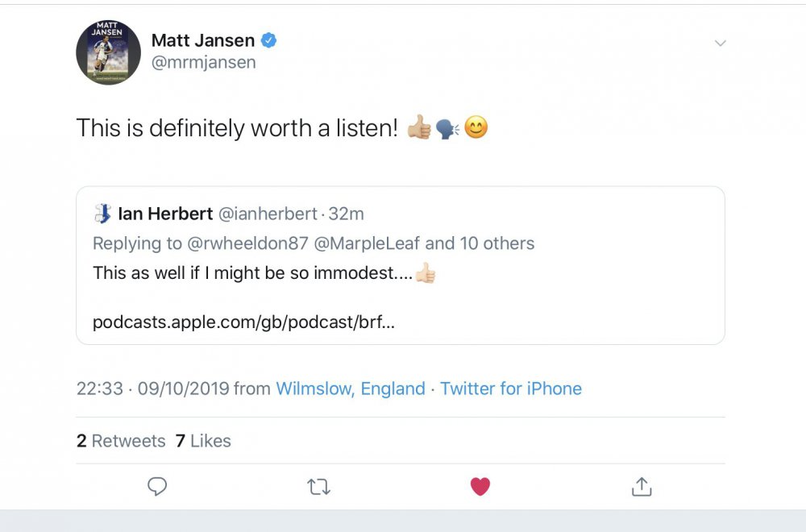Image resolution: width=806 pixels, height=532 pixels.
Task: View the 2 Retweets list
Action: click(x=120, y=441)
